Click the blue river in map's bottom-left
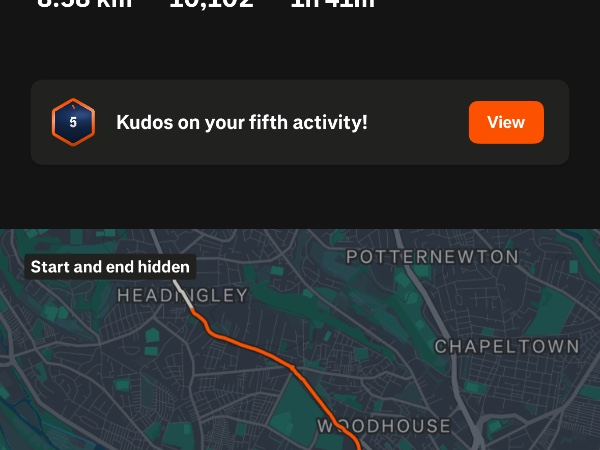 click(x=18, y=415)
